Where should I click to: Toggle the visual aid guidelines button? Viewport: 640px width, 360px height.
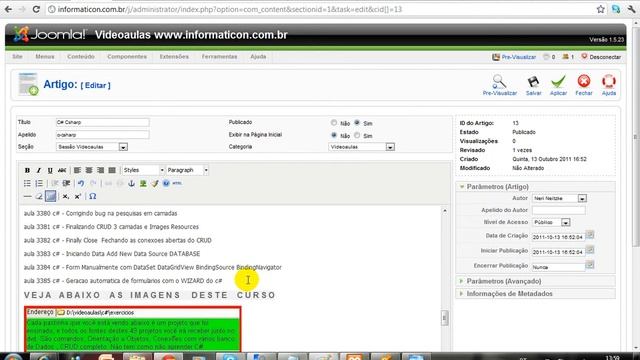pos(51,196)
